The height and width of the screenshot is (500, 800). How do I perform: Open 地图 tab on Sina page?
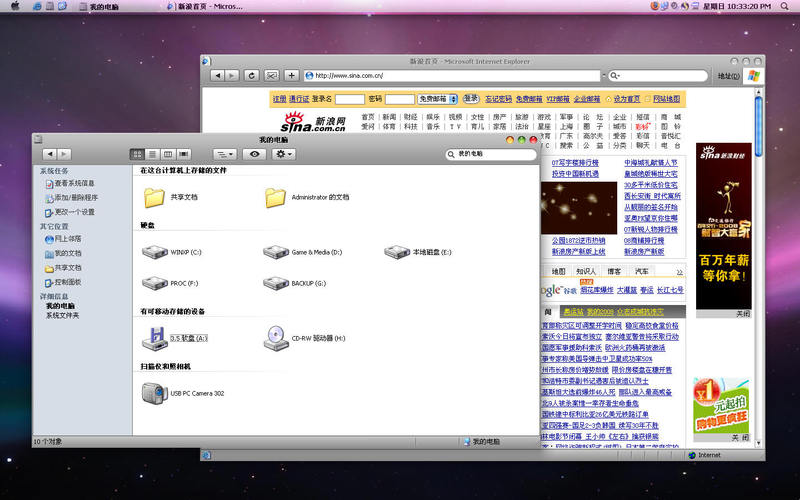click(x=558, y=271)
